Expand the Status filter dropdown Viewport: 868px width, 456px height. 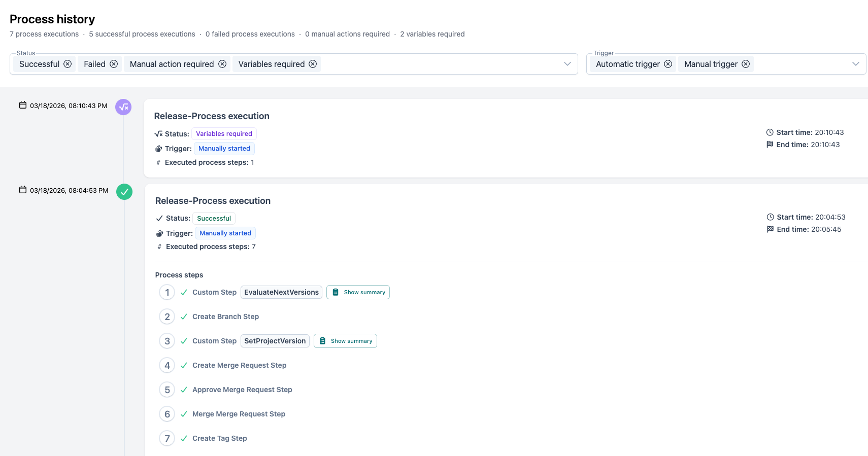tap(567, 64)
